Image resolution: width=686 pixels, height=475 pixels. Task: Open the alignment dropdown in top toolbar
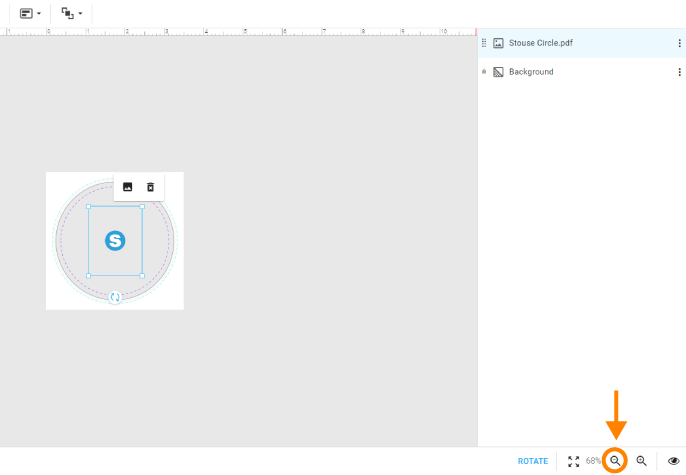click(x=30, y=14)
